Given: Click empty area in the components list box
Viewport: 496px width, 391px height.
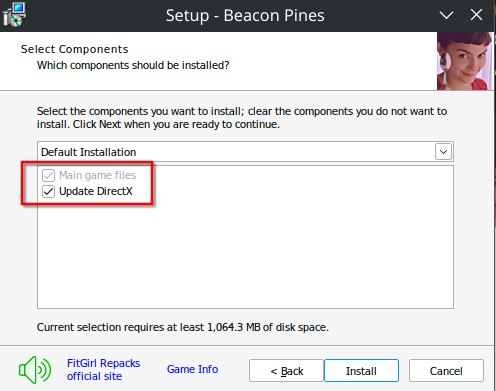Looking at the screenshot, I should pyautogui.click(x=267, y=253).
